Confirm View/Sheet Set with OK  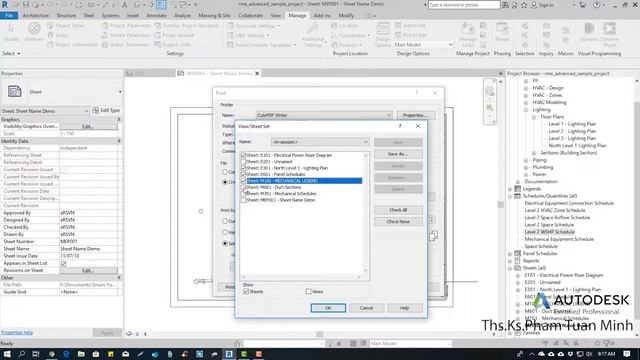point(328,308)
